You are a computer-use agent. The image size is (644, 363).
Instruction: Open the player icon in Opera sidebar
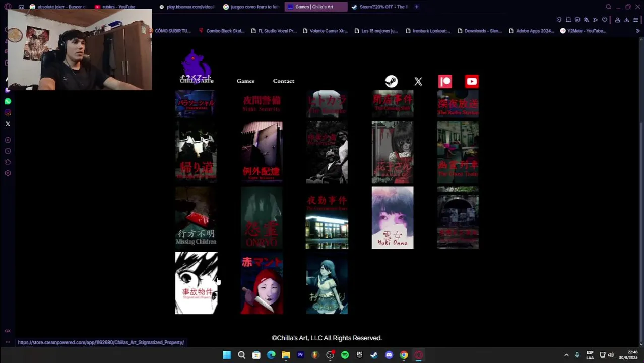(x=8, y=140)
